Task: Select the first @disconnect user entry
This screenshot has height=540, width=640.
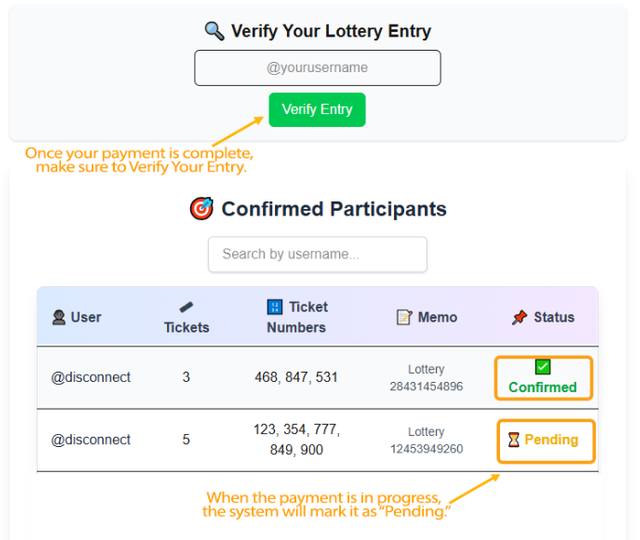Action: pos(91,378)
